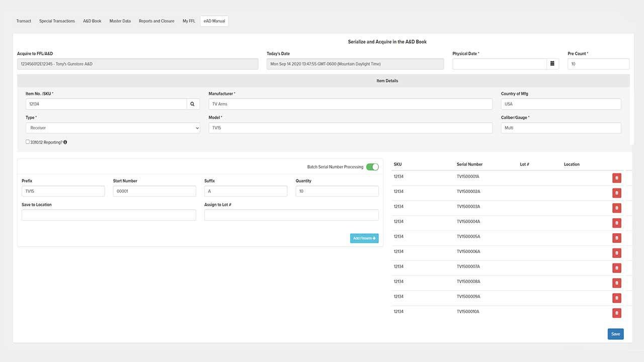Viewport: 644px width, 362px height.
Task: Click the Item No. search magnifier icon
Action: point(193,104)
